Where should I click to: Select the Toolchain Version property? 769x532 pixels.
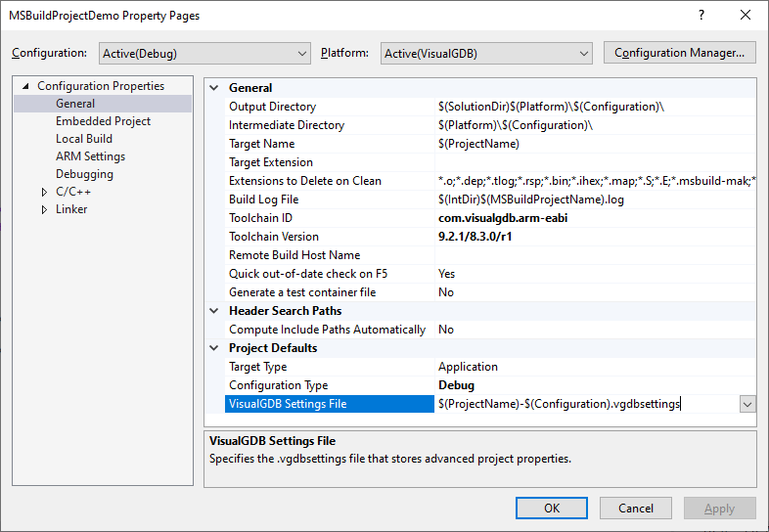(330, 237)
